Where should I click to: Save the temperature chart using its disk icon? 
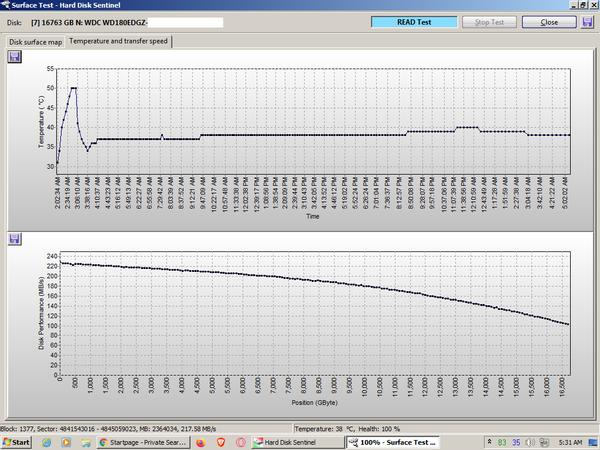(x=14, y=57)
